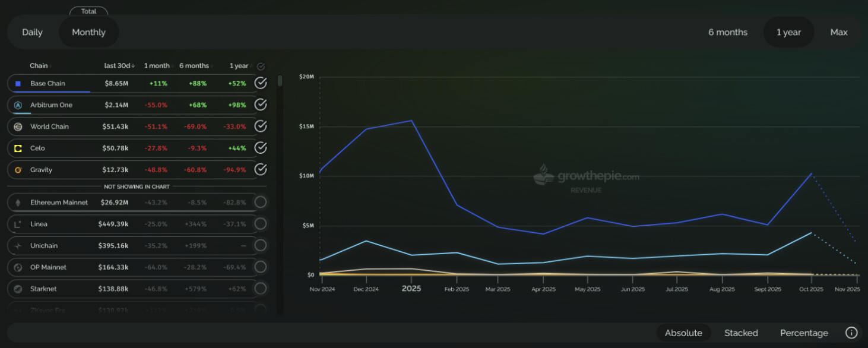Uncheck Gravity from the chart
This screenshot has height=348, width=868.
pos(261,169)
